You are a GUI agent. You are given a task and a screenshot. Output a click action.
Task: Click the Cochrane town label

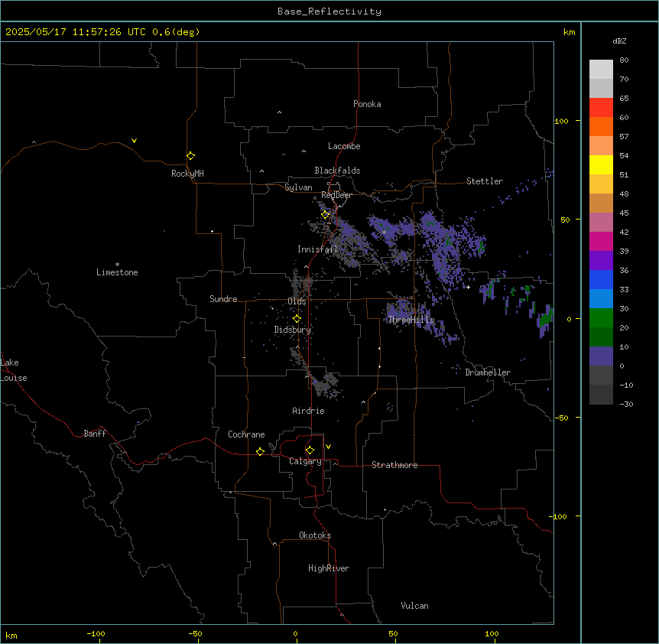pos(246,434)
